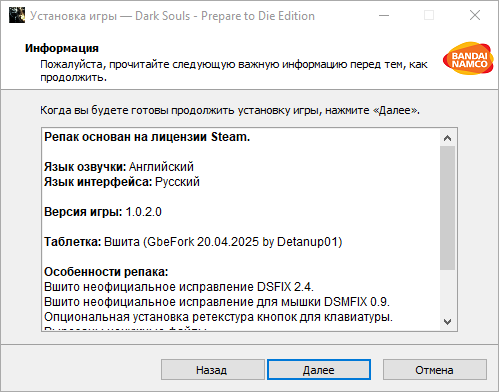This screenshot has width=499, height=392.
Task: Click the line 'Репак основан на лицензии Steam.'
Action: (x=147, y=137)
